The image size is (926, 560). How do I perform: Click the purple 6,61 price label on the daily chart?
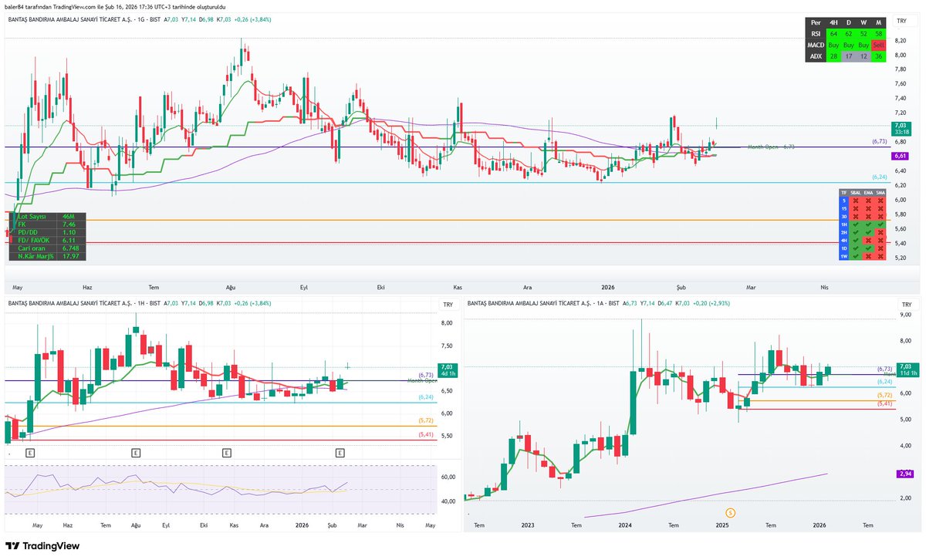click(899, 156)
